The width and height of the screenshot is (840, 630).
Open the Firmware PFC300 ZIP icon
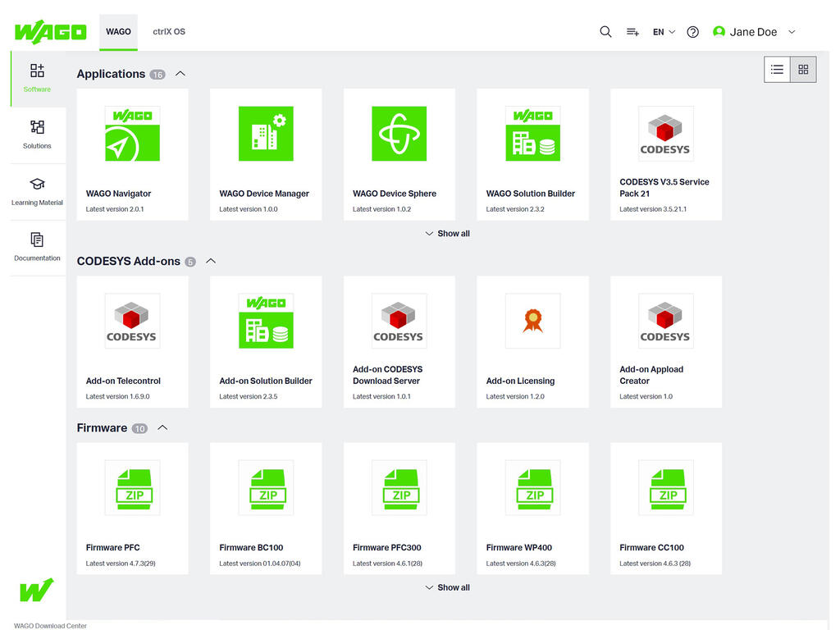399,487
